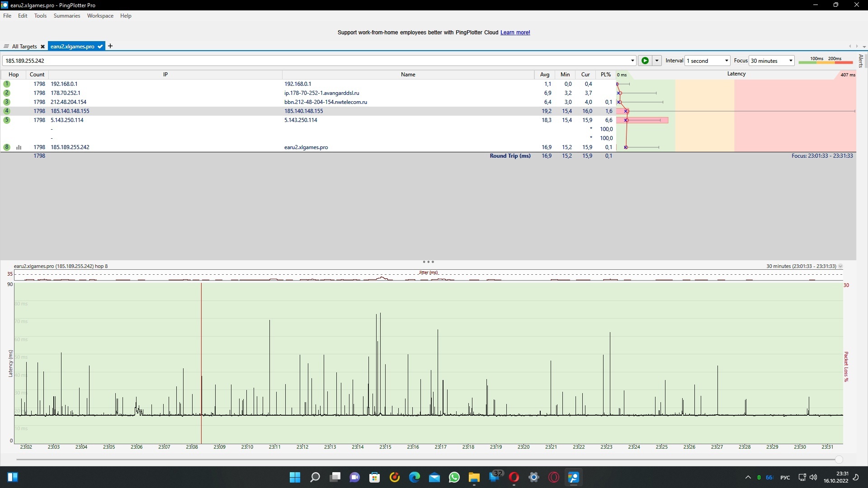The width and height of the screenshot is (868, 488).
Task: Click the 407 ms latency scale label
Action: point(848,75)
